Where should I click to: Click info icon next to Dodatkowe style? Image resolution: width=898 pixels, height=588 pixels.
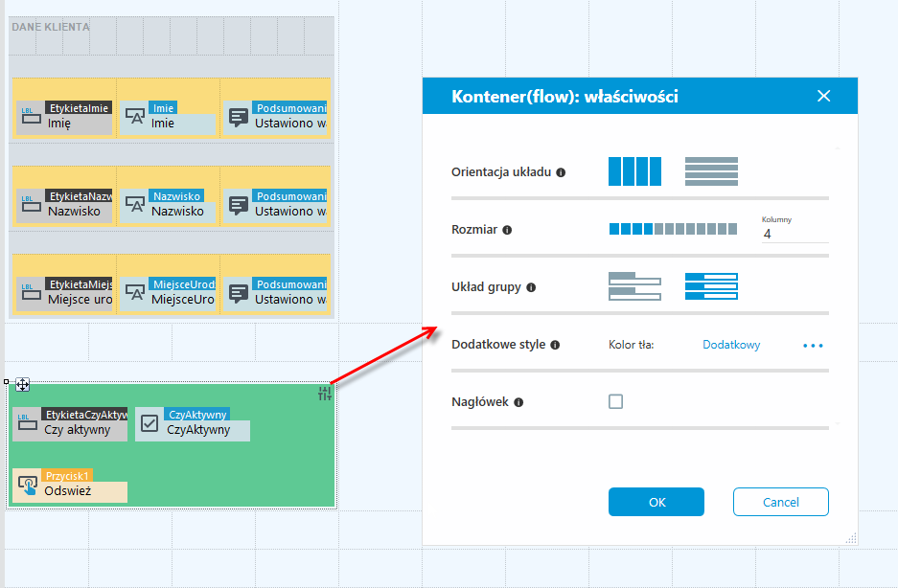(555, 345)
